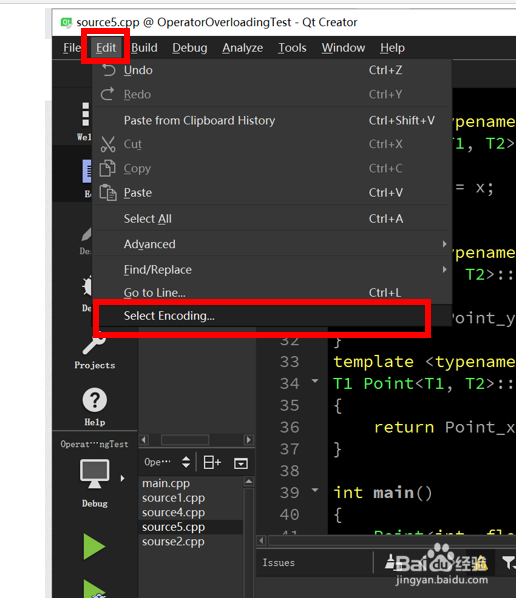This screenshot has width=516, height=598.
Task: Open the Help menu in menu bar
Action: tap(392, 48)
